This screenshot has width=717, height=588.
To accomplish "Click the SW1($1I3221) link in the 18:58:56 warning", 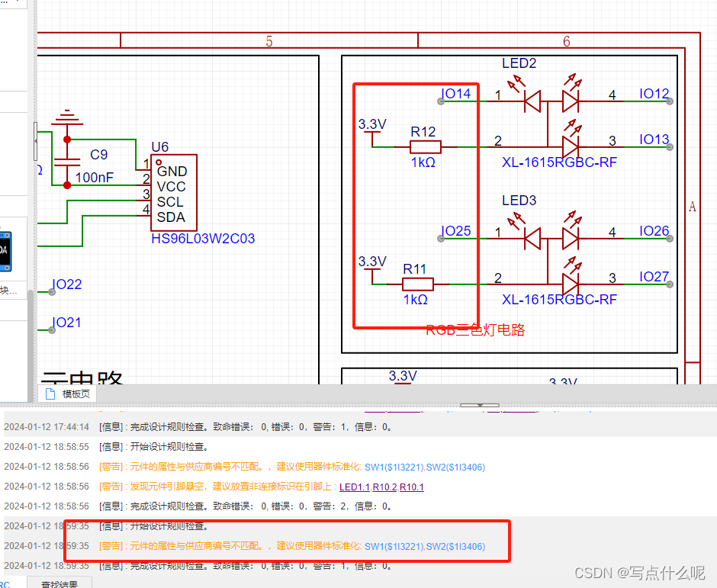I will click(394, 468).
